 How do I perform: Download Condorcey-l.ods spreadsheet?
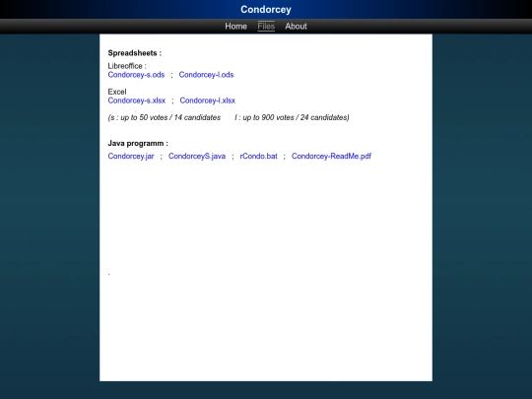[x=206, y=75]
